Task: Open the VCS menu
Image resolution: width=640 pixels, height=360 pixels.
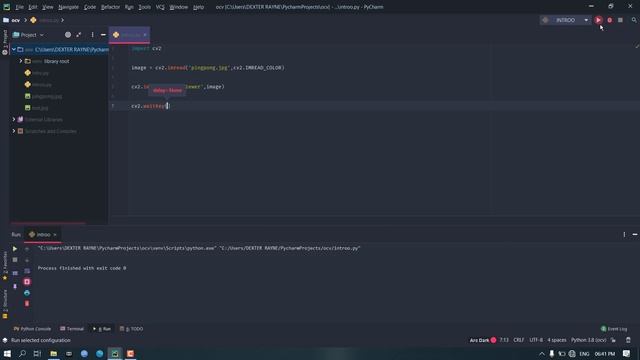Action: coord(160,7)
